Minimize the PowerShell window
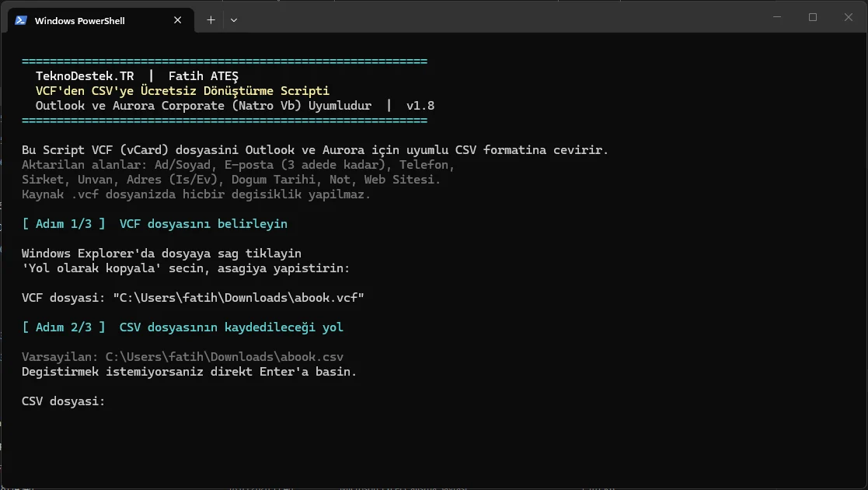 [777, 17]
